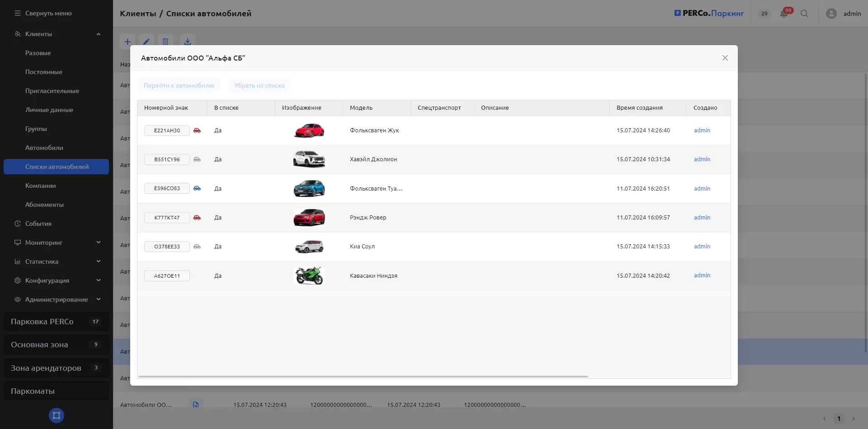Click the gray car icon beside O378EE33
The image size is (868, 429).
pos(197,247)
